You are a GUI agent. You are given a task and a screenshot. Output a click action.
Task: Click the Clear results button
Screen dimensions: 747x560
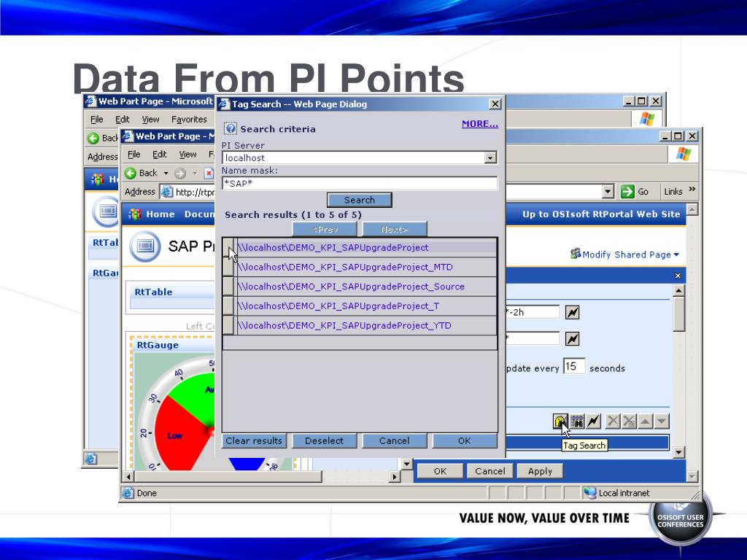coord(254,440)
